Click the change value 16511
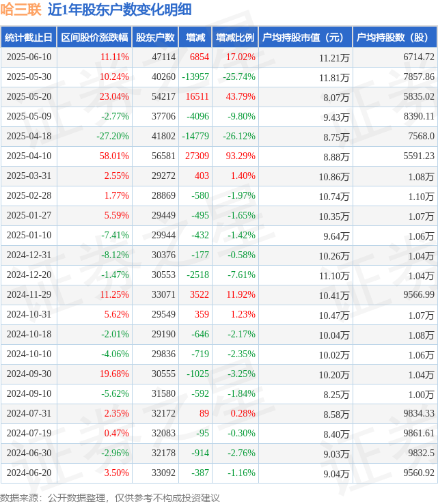 point(197,96)
